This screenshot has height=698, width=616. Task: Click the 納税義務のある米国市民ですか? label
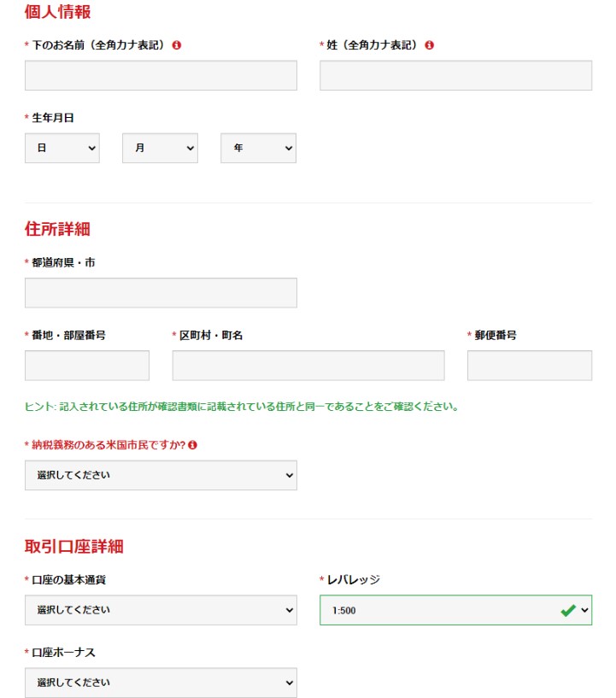(109, 445)
